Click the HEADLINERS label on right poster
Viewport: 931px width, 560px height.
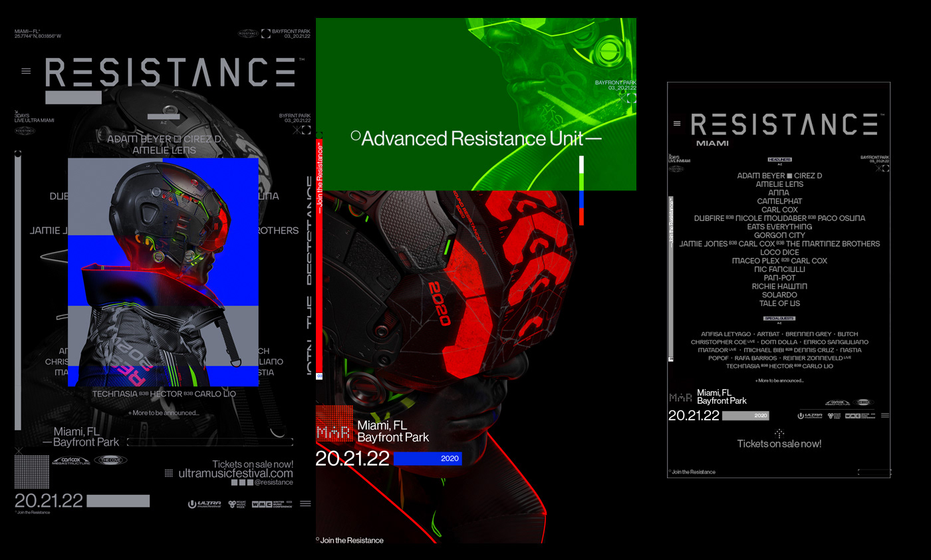point(779,160)
